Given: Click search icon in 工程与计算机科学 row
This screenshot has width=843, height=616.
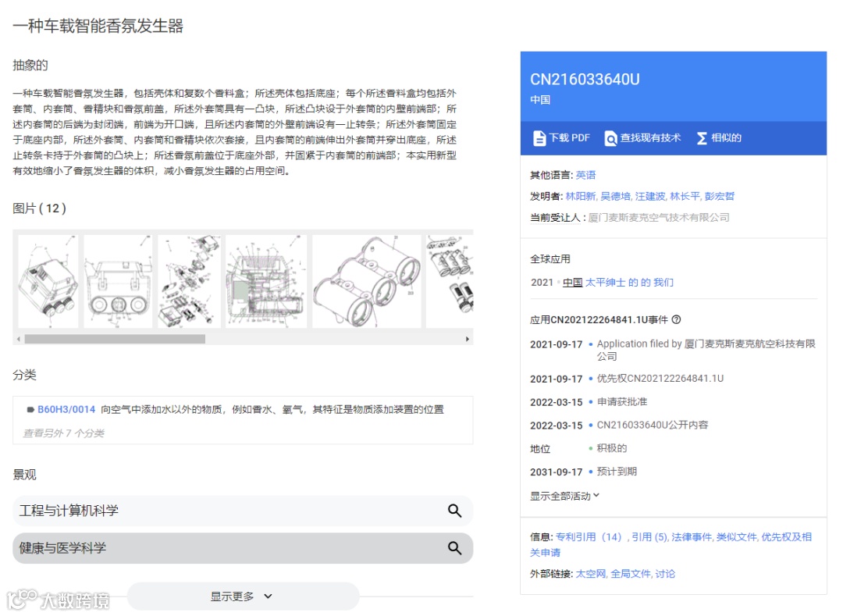Looking at the screenshot, I should [x=455, y=511].
